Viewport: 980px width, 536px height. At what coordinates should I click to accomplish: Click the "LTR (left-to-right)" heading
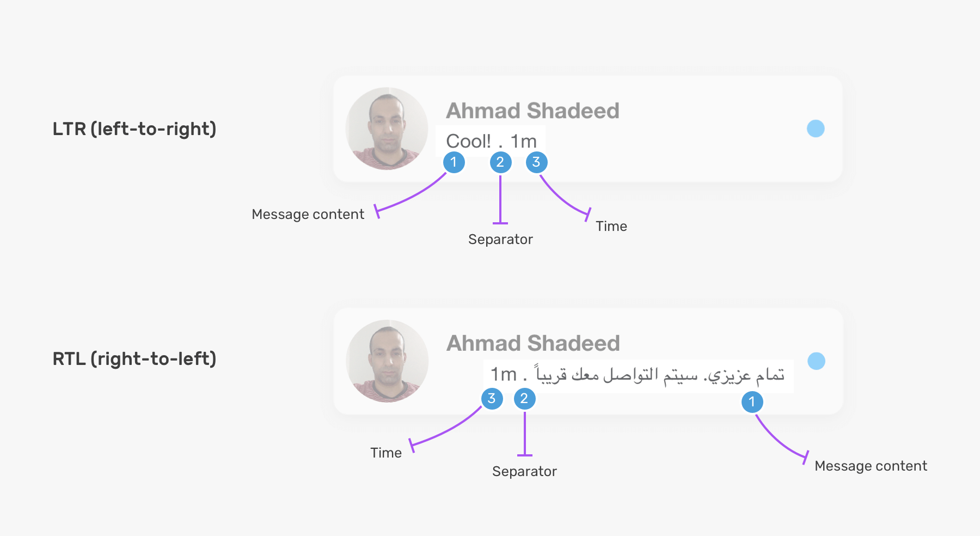[x=134, y=129]
